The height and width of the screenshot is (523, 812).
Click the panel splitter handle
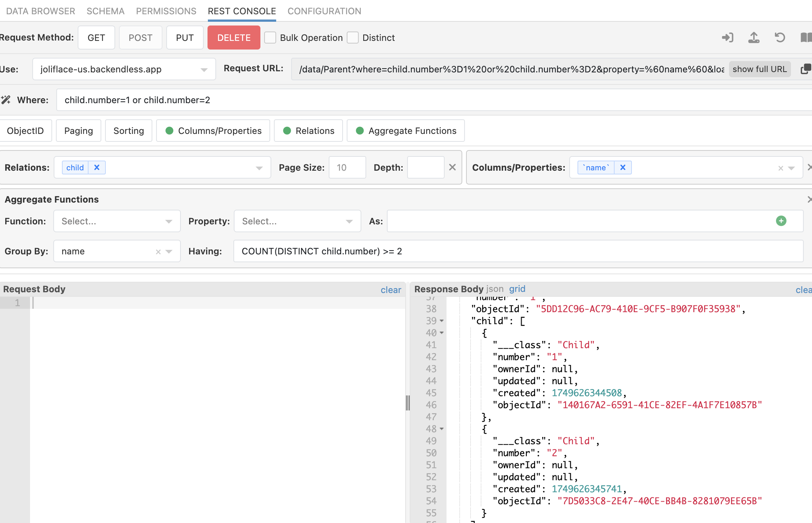point(408,403)
